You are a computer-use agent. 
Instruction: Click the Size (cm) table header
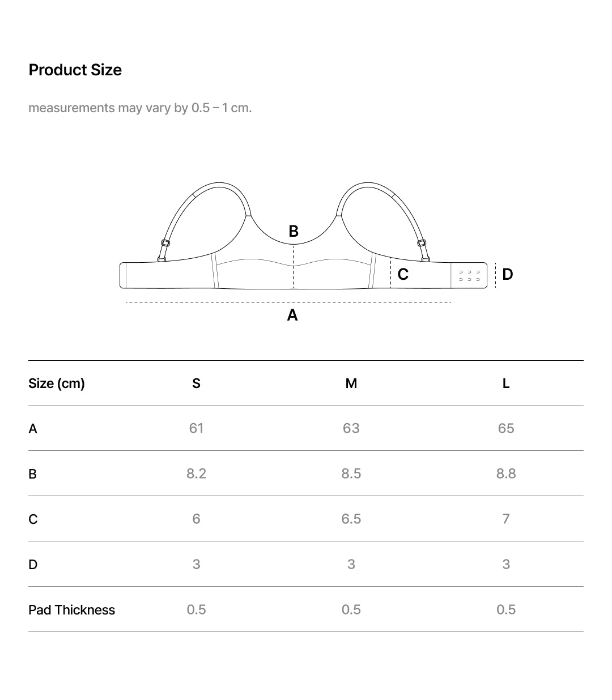57,383
